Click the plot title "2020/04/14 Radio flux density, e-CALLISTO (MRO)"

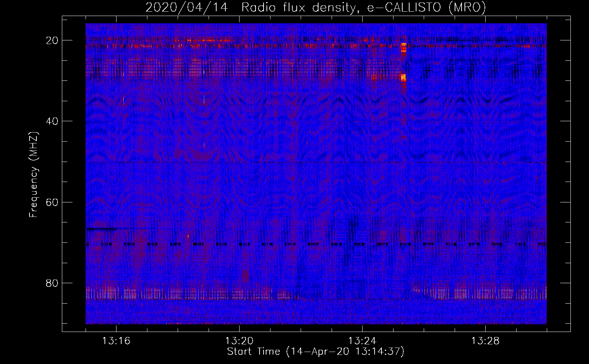pos(316,8)
